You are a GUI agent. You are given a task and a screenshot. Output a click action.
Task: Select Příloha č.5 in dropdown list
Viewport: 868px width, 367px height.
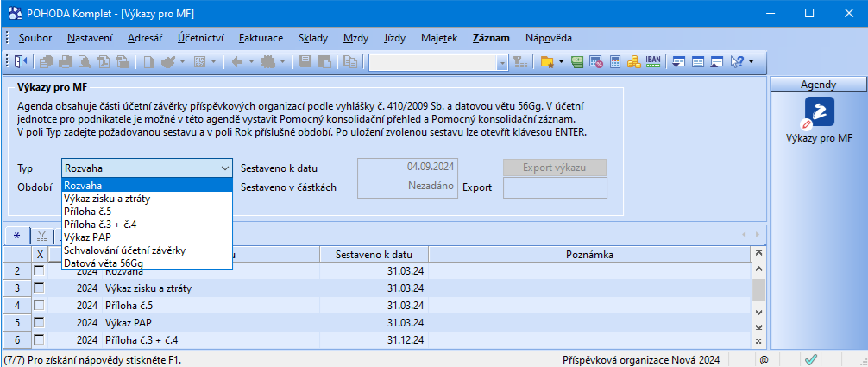(147, 212)
